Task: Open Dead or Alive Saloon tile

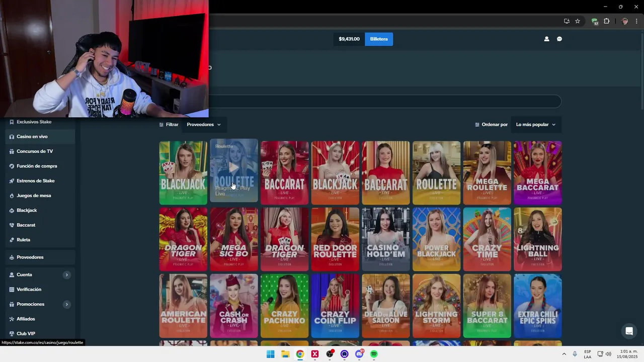Action: [x=386, y=306]
